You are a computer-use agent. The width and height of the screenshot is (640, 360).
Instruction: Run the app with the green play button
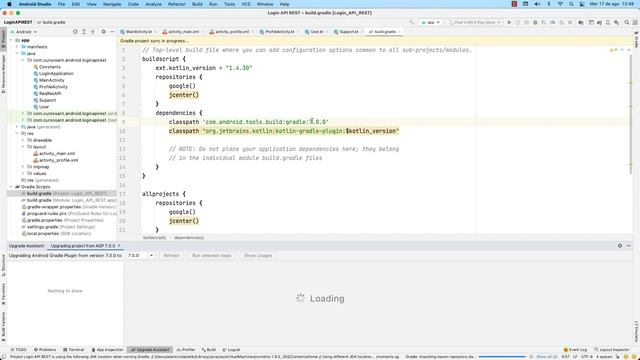pos(509,22)
